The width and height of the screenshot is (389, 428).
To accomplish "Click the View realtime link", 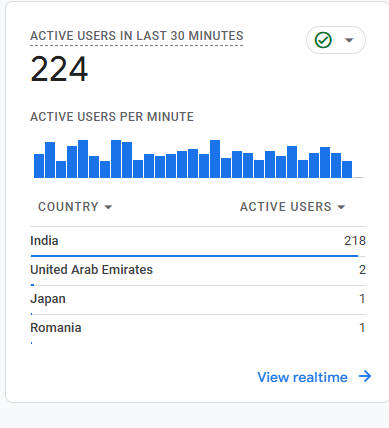I will coord(302,377).
